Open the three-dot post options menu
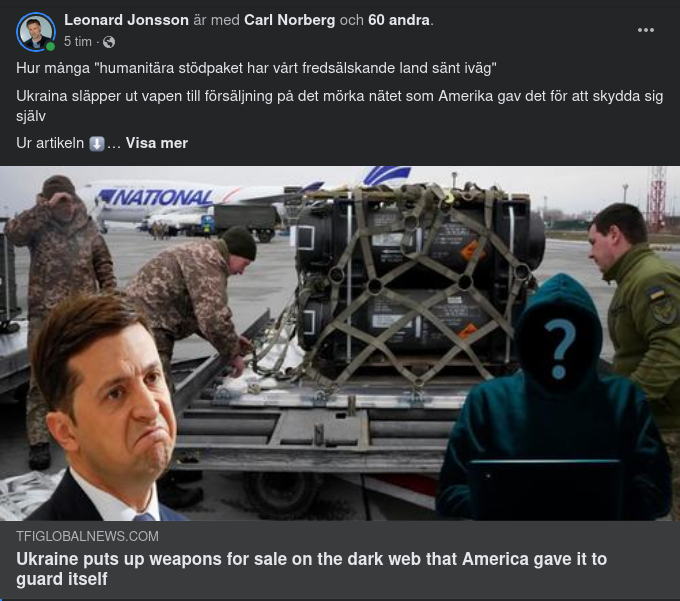 pyautogui.click(x=645, y=30)
